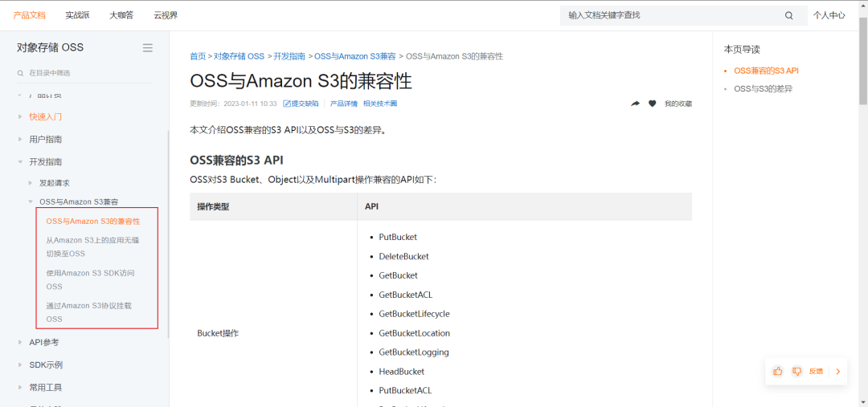Open the 实战派 top menu item

point(77,15)
